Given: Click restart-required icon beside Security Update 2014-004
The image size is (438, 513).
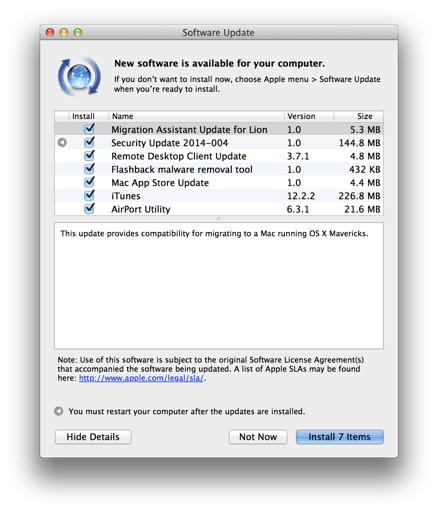Looking at the screenshot, I should (x=62, y=143).
